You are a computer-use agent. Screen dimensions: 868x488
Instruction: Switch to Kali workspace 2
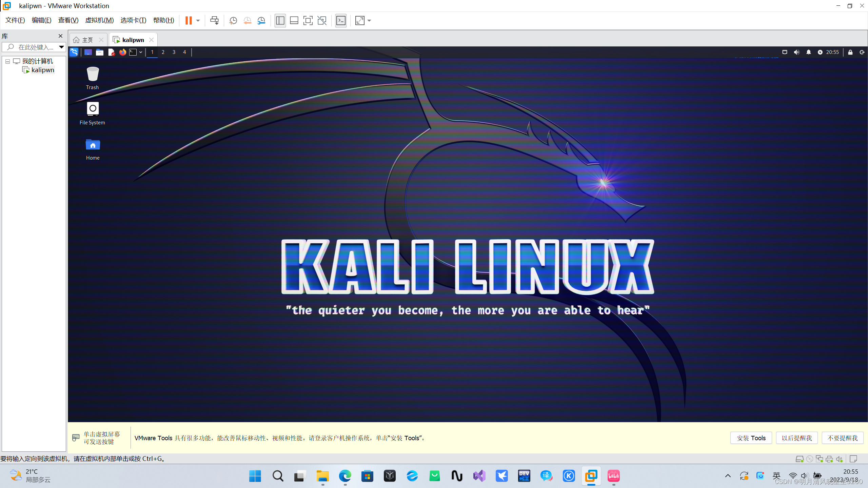point(163,52)
